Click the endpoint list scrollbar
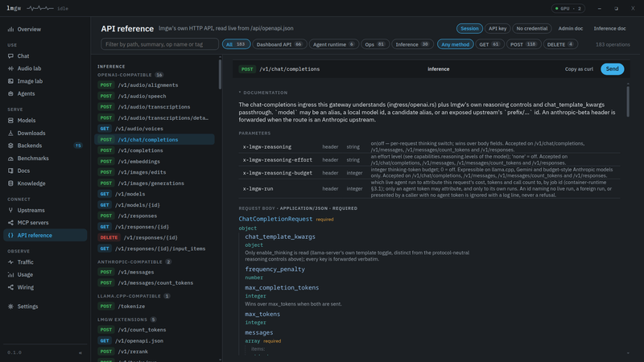 coord(220,74)
